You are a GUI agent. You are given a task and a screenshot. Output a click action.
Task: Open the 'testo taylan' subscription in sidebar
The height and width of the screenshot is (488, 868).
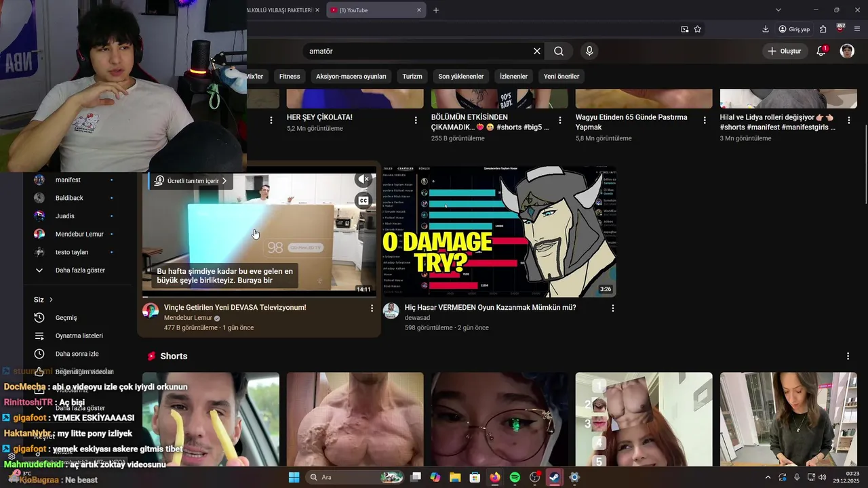coord(71,252)
